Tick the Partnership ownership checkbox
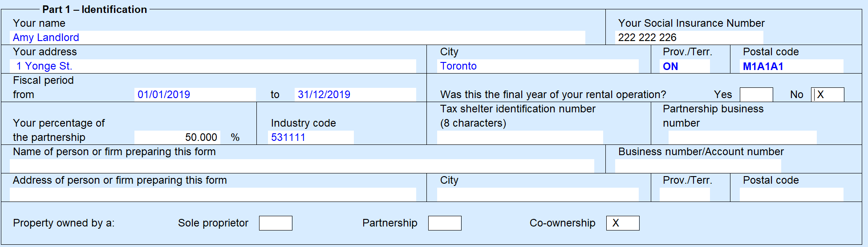The image size is (868, 247). 445,223
